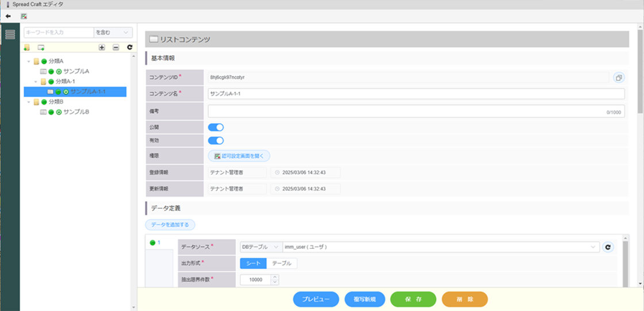Click the 保存 button
Viewport: 644px width, 311px height.
click(413, 300)
